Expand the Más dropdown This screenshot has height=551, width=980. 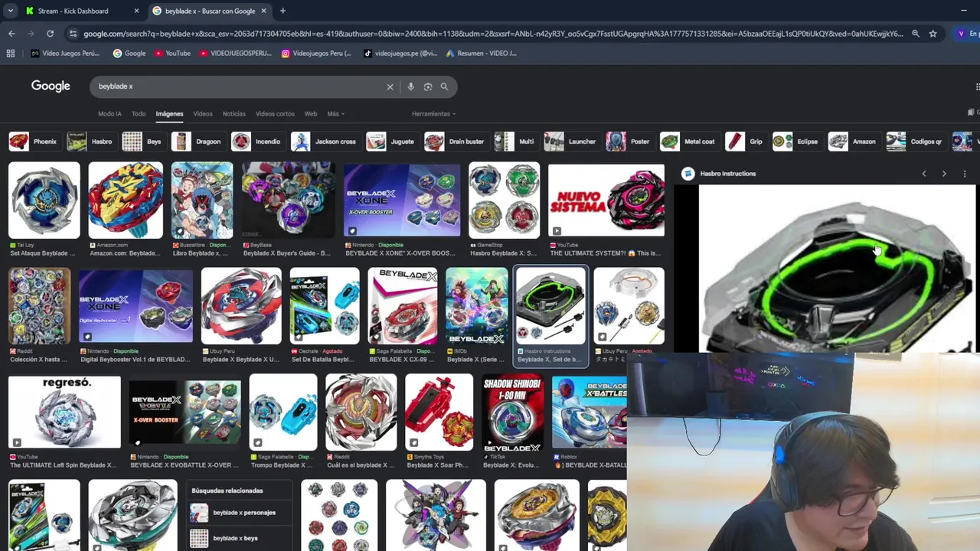[335, 114]
